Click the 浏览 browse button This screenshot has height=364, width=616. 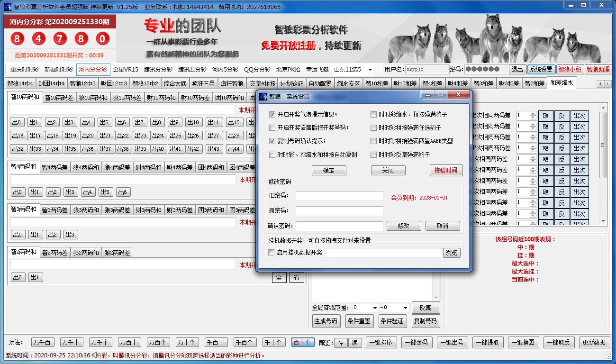[452, 253]
